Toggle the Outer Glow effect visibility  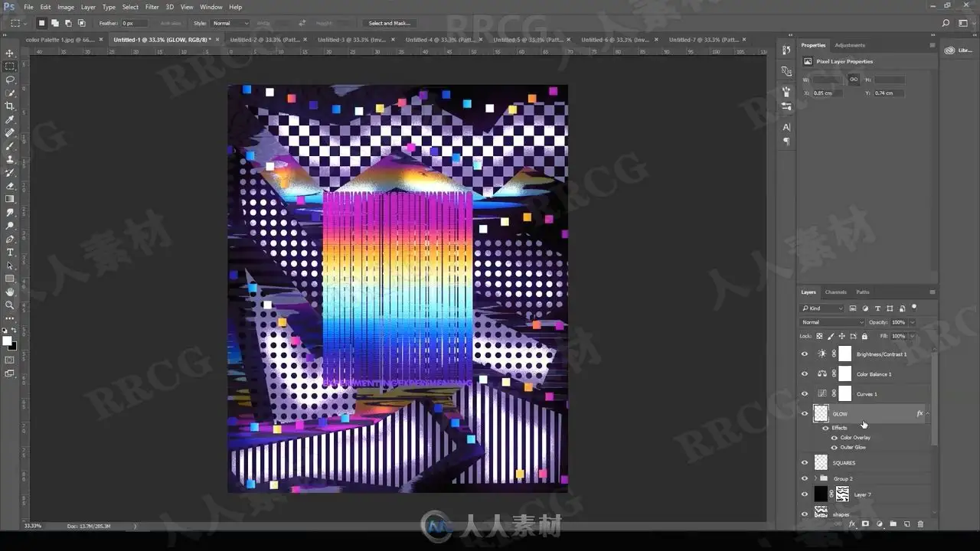[x=835, y=447]
